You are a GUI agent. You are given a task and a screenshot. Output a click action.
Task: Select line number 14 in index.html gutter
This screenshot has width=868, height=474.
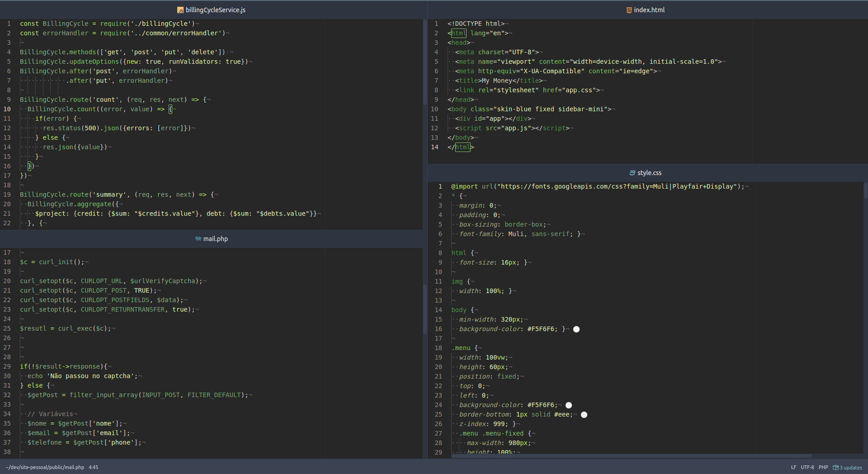pyautogui.click(x=434, y=147)
